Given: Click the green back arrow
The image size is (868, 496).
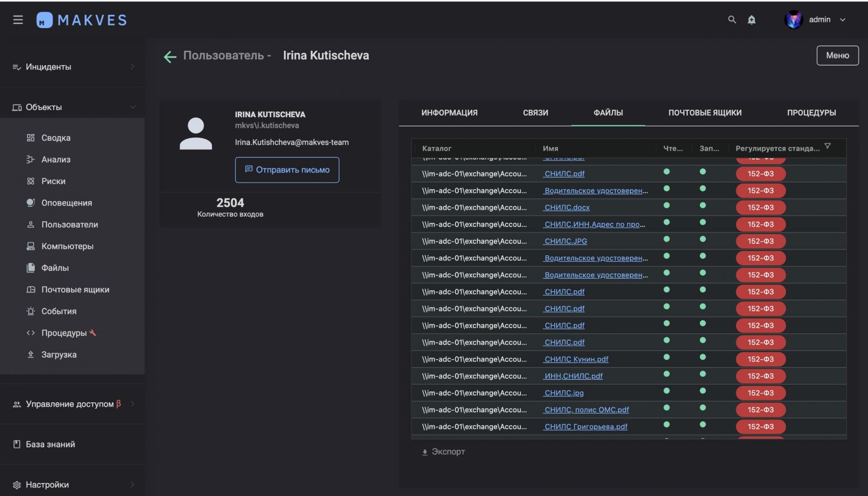Looking at the screenshot, I should coord(170,56).
